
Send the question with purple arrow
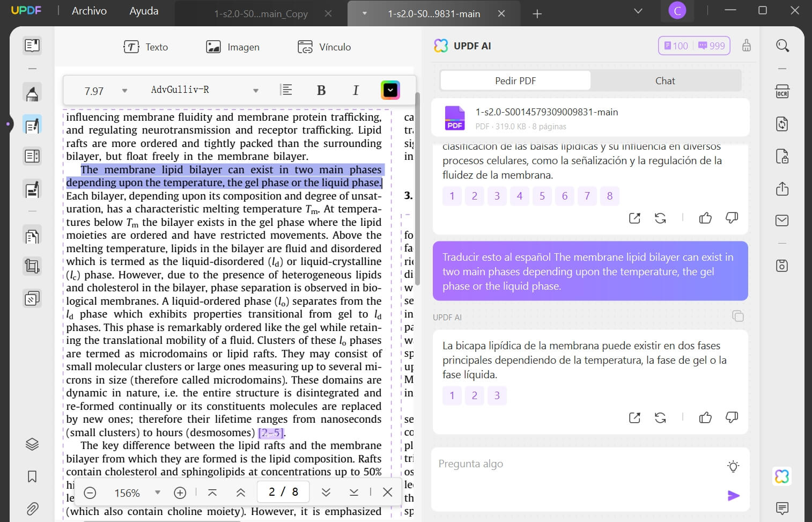pos(733,495)
